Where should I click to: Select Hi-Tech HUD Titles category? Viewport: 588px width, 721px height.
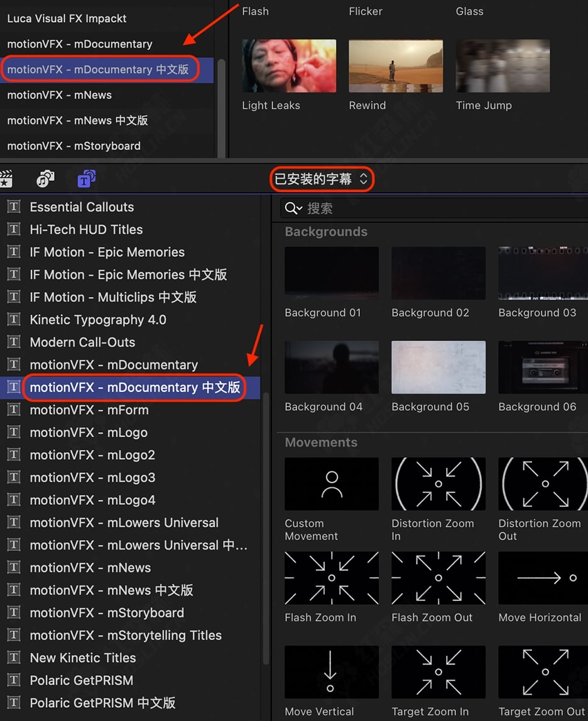tap(86, 229)
